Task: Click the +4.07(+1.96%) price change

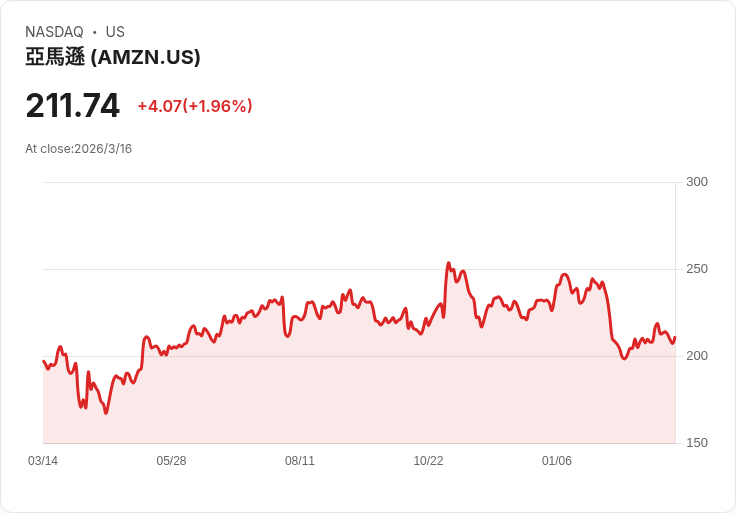Action: coord(194,106)
